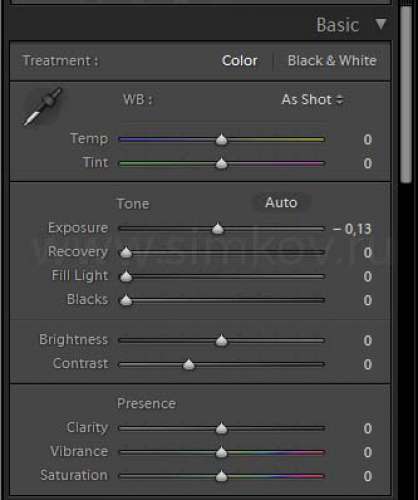Click the Auto tone button
The width and height of the screenshot is (418, 500).
[281, 203]
